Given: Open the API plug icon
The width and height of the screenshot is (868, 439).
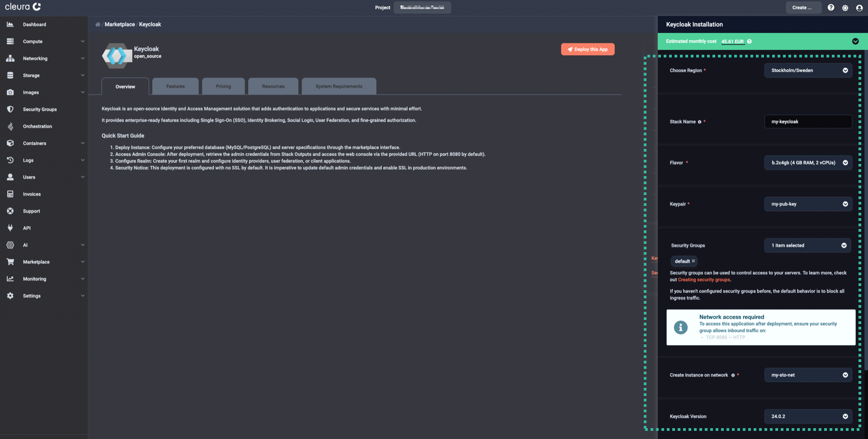Looking at the screenshot, I should [10, 228].
